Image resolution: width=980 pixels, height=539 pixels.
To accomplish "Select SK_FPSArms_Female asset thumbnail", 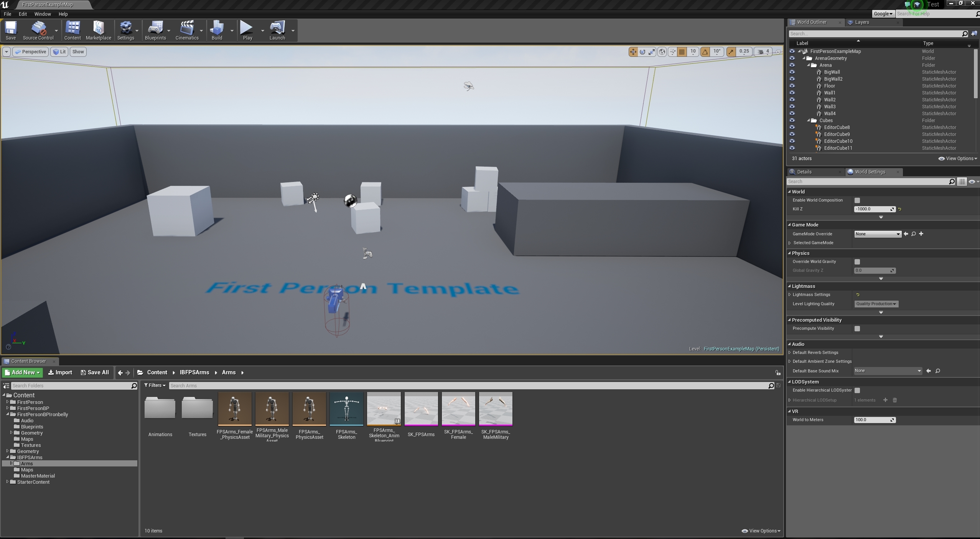I will (x=458, y=409).
